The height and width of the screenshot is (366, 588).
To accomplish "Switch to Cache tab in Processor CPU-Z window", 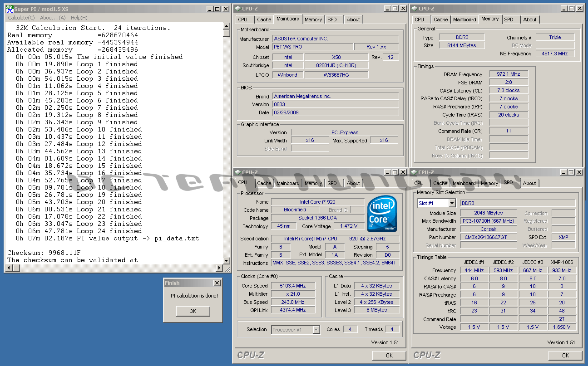I will point(264,183).
